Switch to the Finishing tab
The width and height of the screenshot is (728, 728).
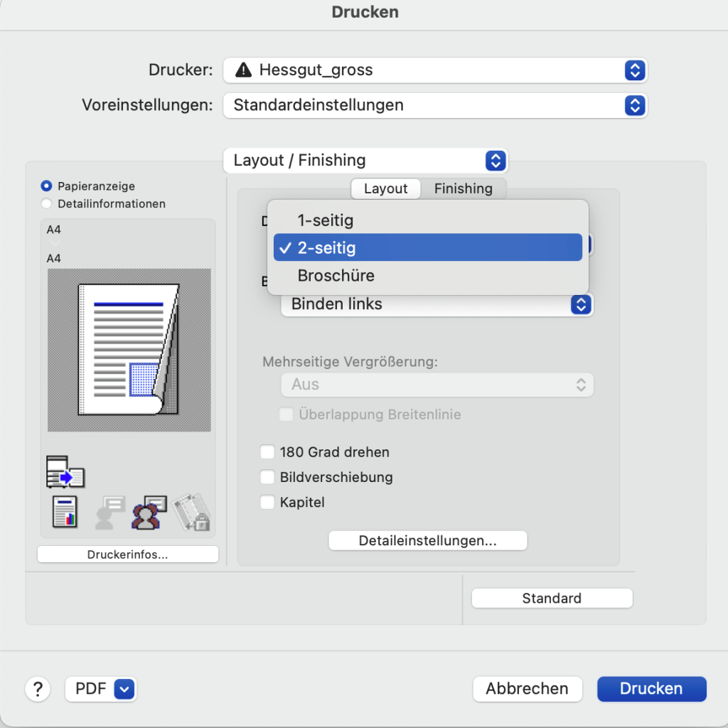[x=463, y=188]
